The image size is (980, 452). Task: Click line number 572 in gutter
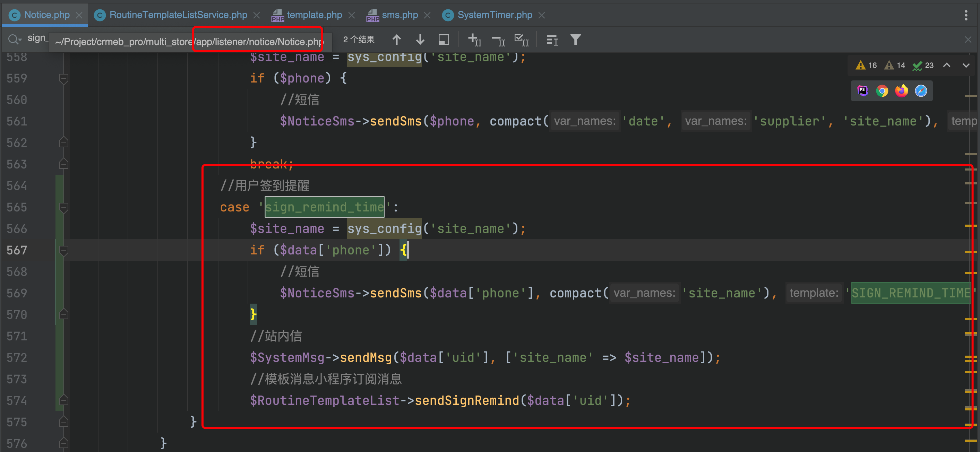coord(17,357)
